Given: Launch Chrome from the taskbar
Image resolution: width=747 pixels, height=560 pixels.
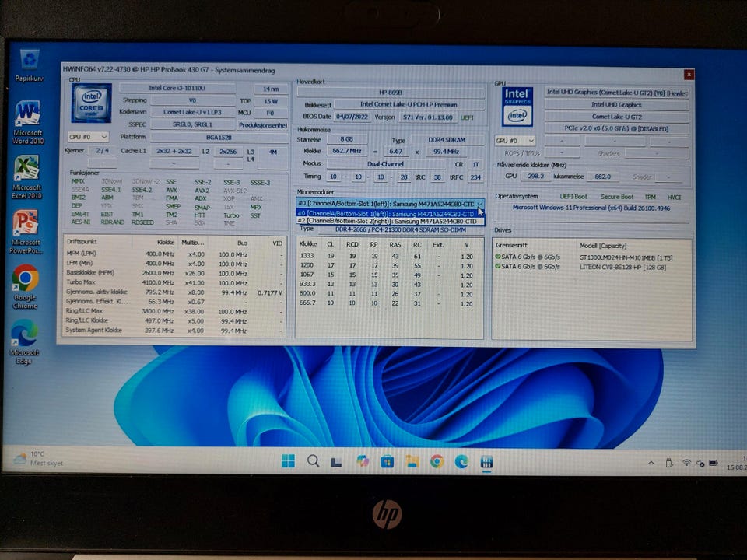Looking at the screenshot, I should pos(437,461).
